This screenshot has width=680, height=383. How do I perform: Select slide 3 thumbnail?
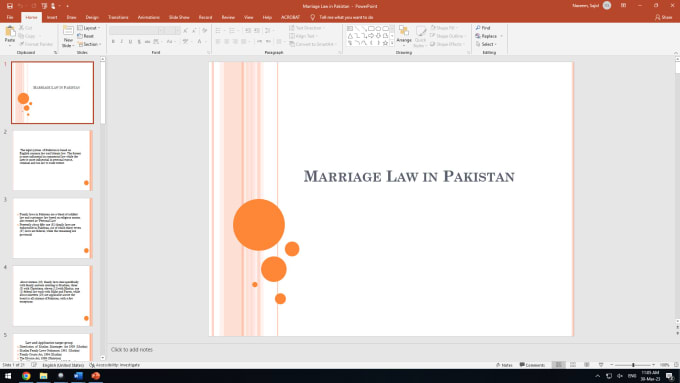52,228
